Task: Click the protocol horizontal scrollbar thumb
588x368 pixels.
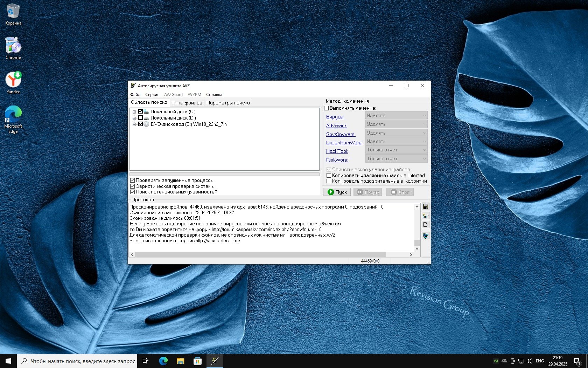Action: tap(260, 255)
